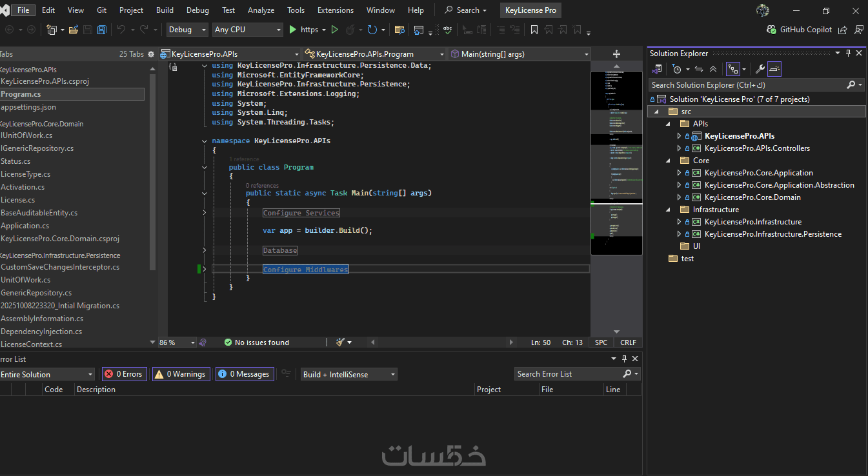Click the editor split window handle icon

pos(616,54)
